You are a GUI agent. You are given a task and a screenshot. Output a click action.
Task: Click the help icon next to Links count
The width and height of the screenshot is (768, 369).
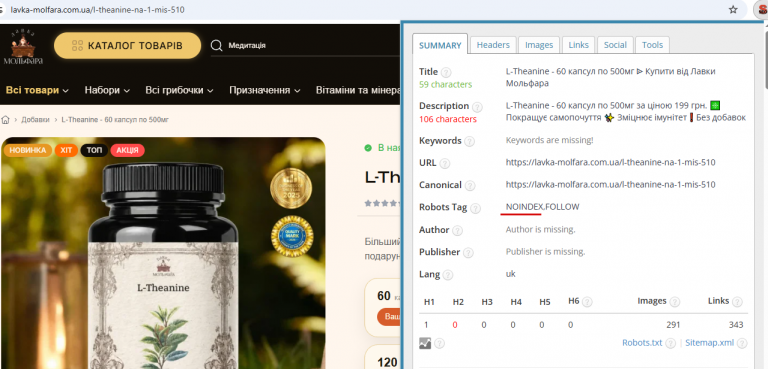point(737,302)
